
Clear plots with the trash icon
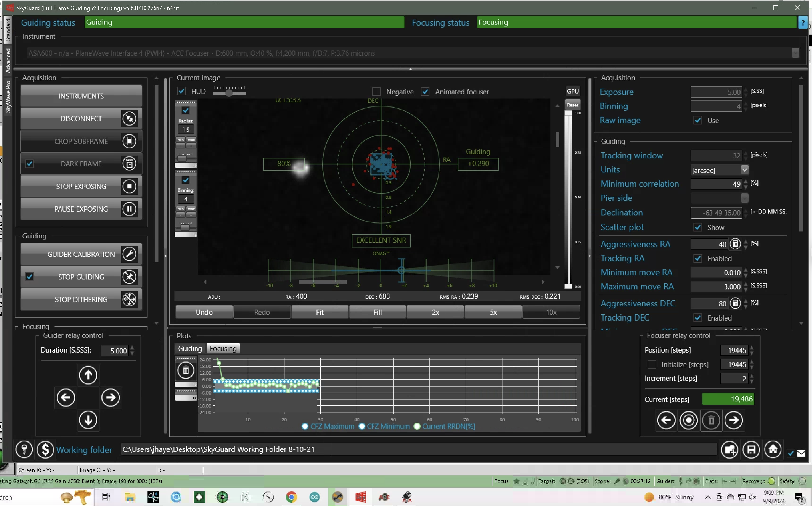(185, 370)
